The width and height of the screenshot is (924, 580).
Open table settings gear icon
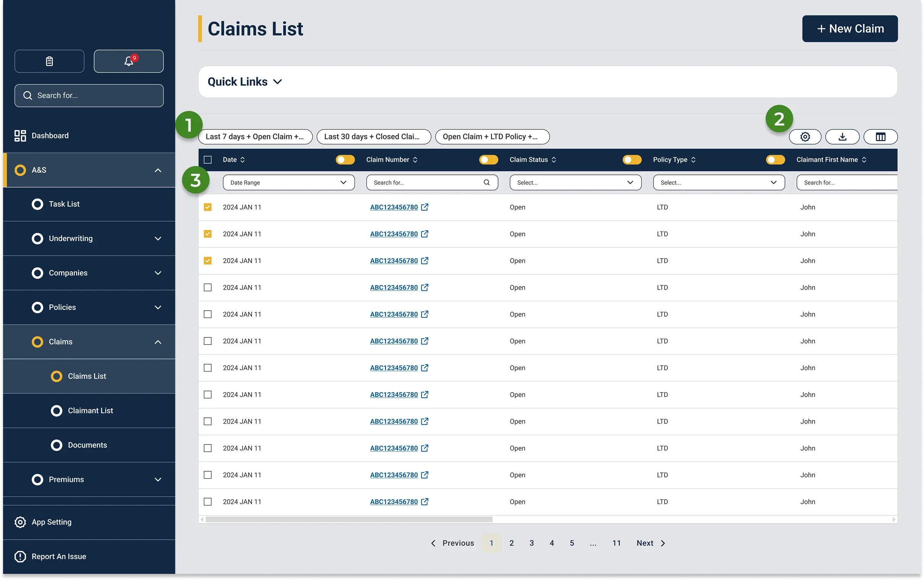click(x=805, y=137)
